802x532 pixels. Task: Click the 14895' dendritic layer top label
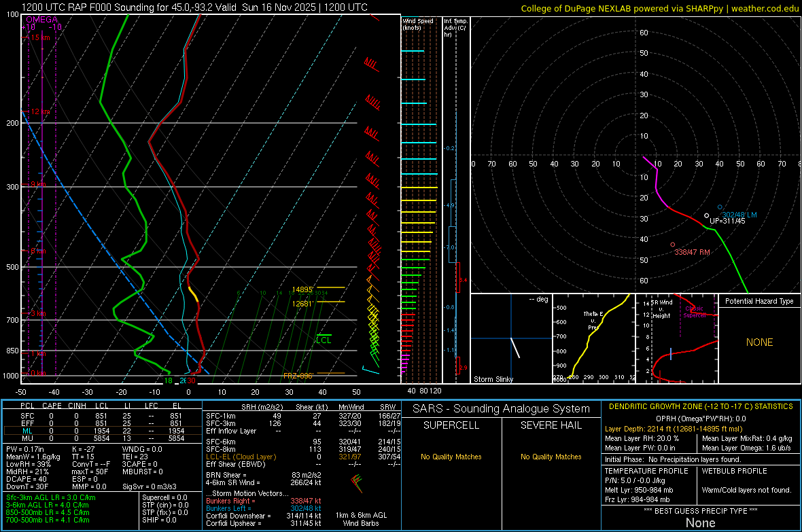click(302, 290)
